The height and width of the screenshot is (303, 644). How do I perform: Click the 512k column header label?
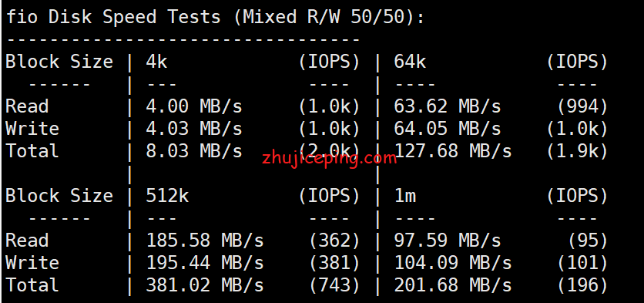click(167, 196)
